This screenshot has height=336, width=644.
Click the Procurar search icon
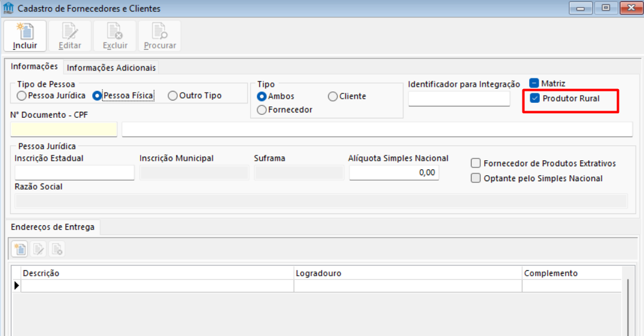tap(160, 31)
